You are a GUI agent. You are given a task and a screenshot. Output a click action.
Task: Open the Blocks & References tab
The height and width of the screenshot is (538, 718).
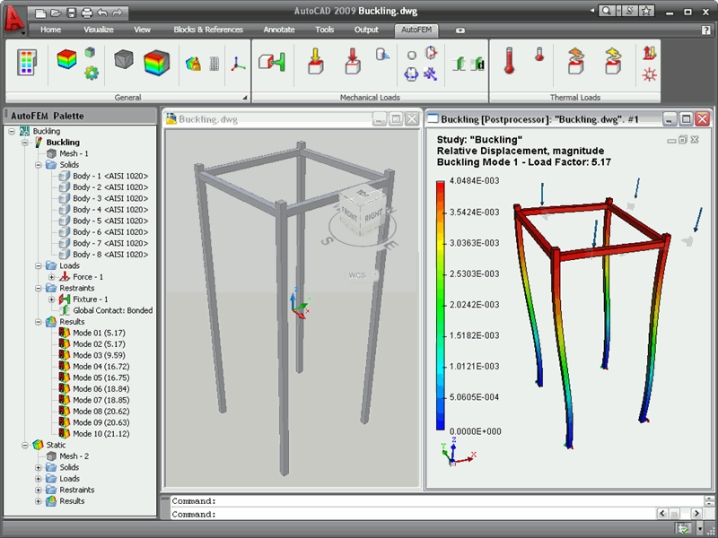tap(208, 30)
